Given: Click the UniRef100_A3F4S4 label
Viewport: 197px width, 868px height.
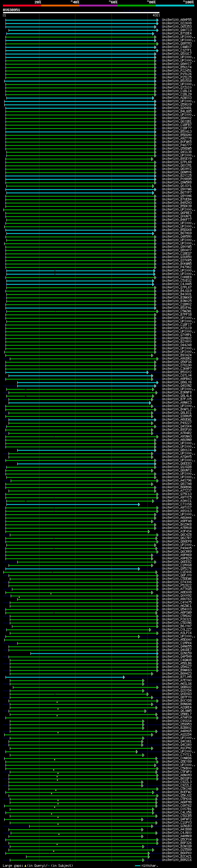Looking at the screenshot, I should click(x=177, y=531).
